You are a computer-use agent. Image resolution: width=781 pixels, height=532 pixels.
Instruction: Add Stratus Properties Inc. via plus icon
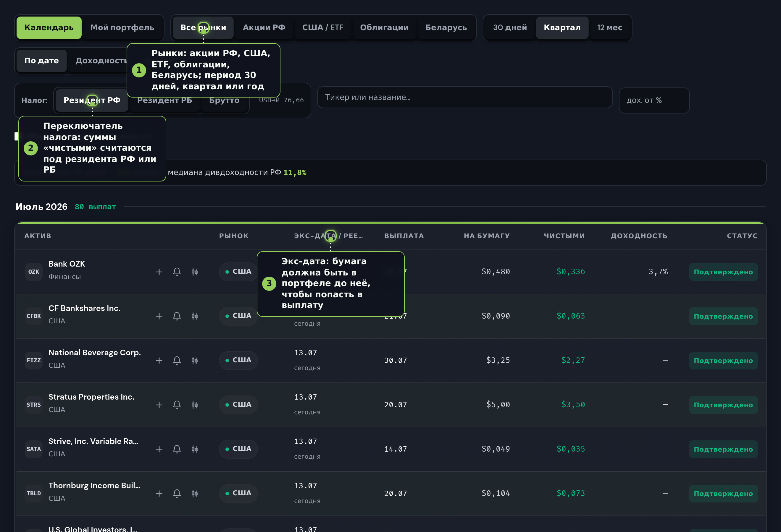tap(159, 405)
